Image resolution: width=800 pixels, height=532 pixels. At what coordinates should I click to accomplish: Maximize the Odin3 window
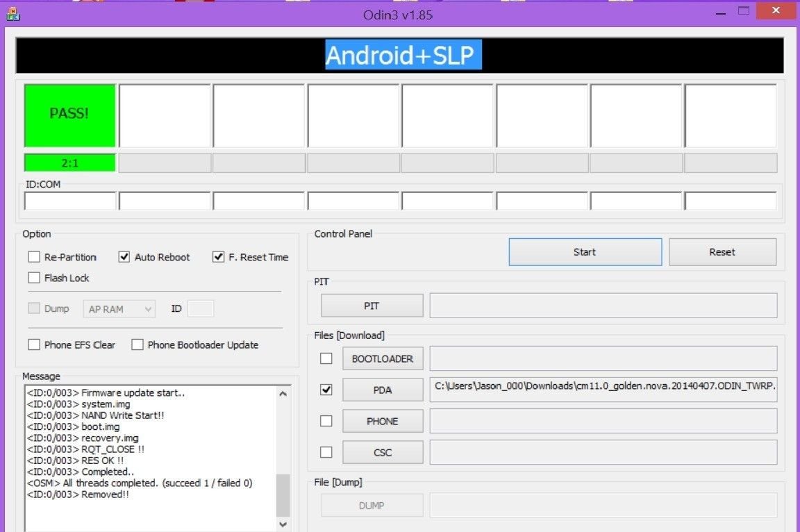tap(744, 10)
